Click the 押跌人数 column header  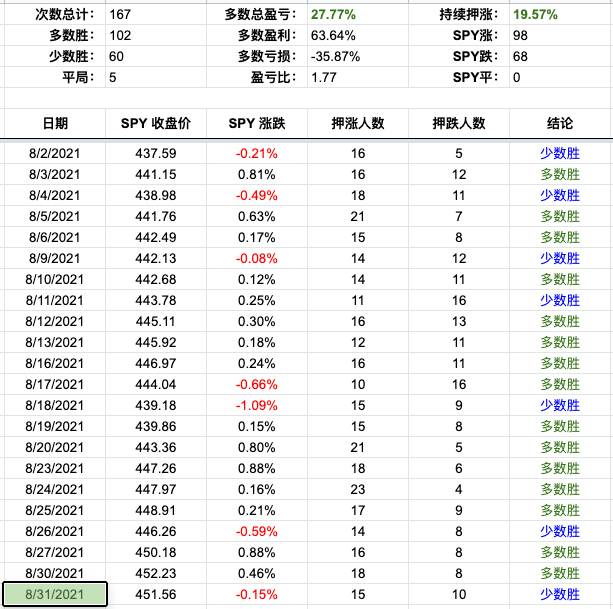pyautogui.click(x=459, y=123)
